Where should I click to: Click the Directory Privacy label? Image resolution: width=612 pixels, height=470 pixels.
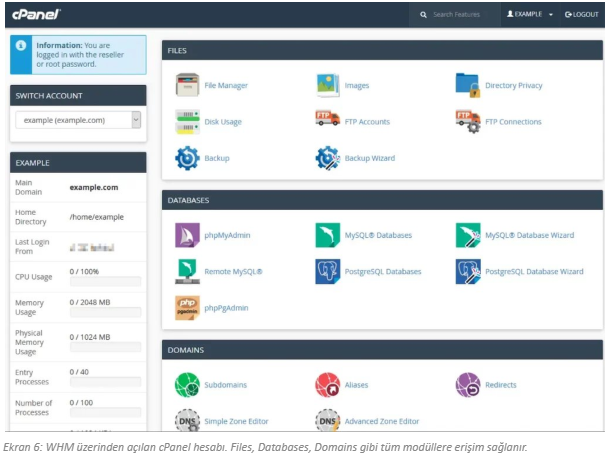click(x=514, y=85)
